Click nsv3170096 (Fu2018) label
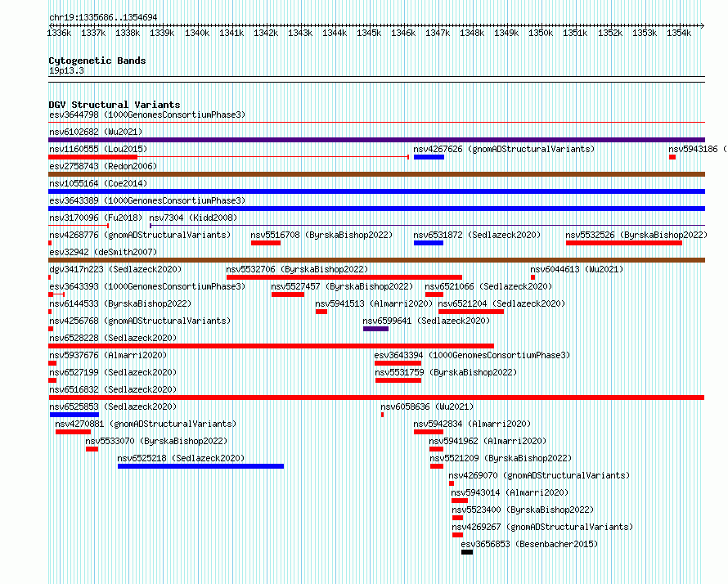This screenshot has height=584, width=728. tap(96, 218)
